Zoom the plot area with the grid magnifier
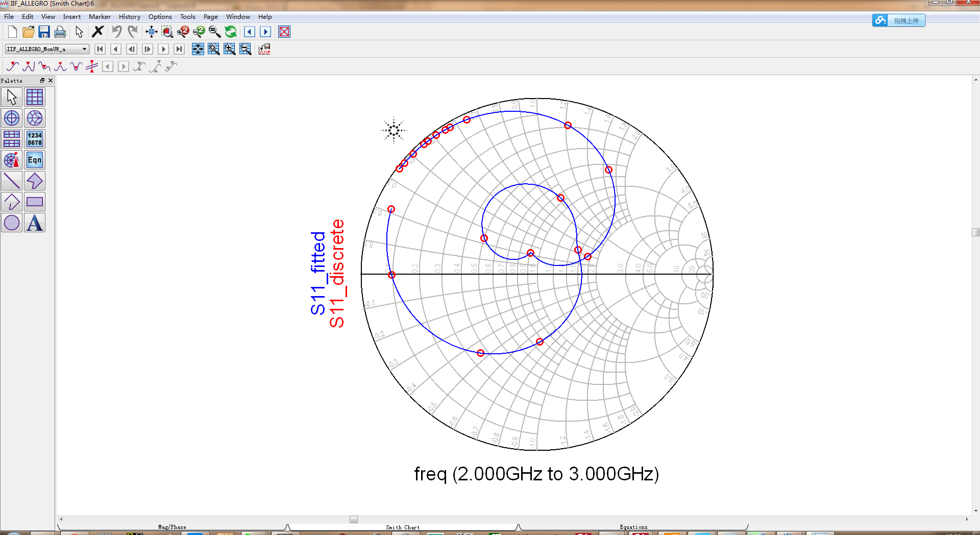The image size is (980, 535). point(213,49)
